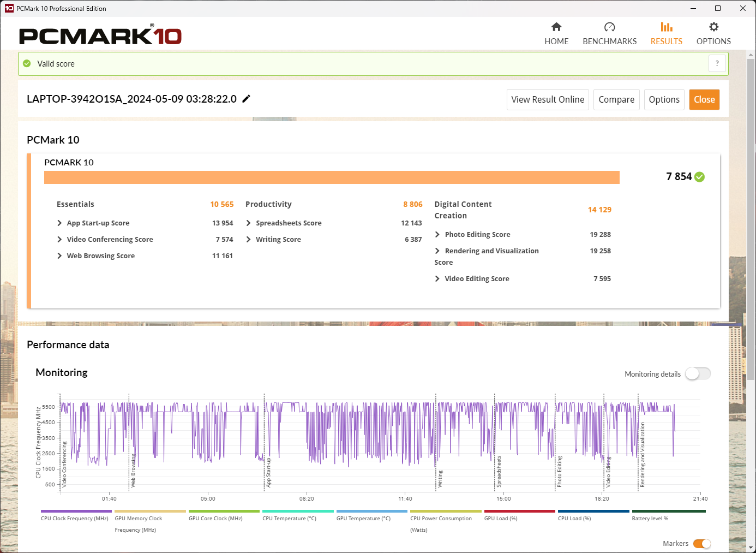
Task: Click the green check beside 7 854 score
Action: pos(700,177)
